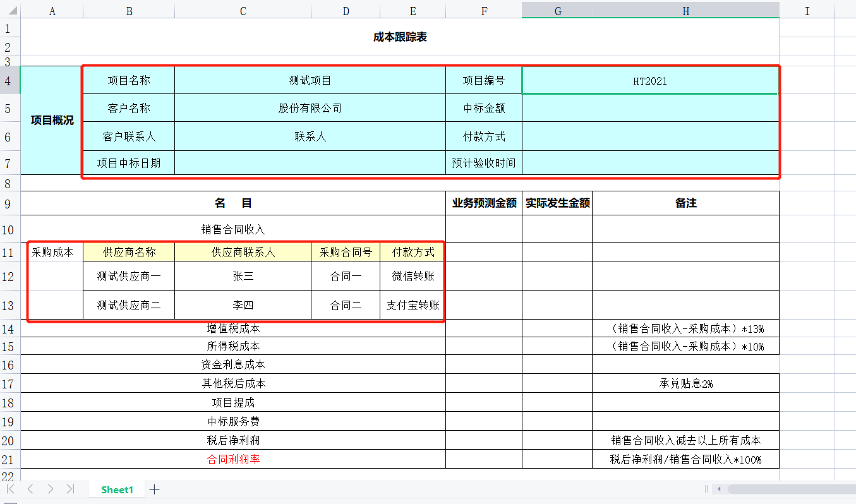Select row 21 header
Viewport: 856px width, 504px height.
[x=10, y=459]
